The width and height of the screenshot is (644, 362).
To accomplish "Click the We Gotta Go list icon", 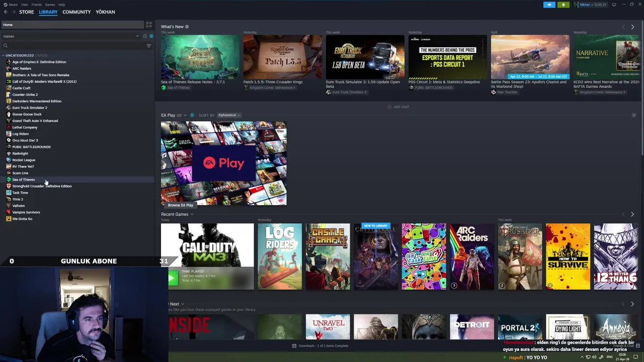I will (9, 219).
